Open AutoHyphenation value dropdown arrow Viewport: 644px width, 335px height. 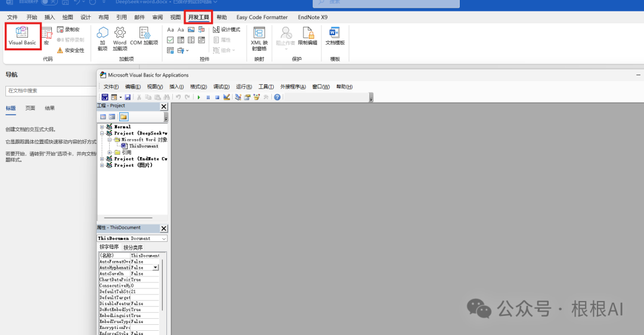pos(156,268)
